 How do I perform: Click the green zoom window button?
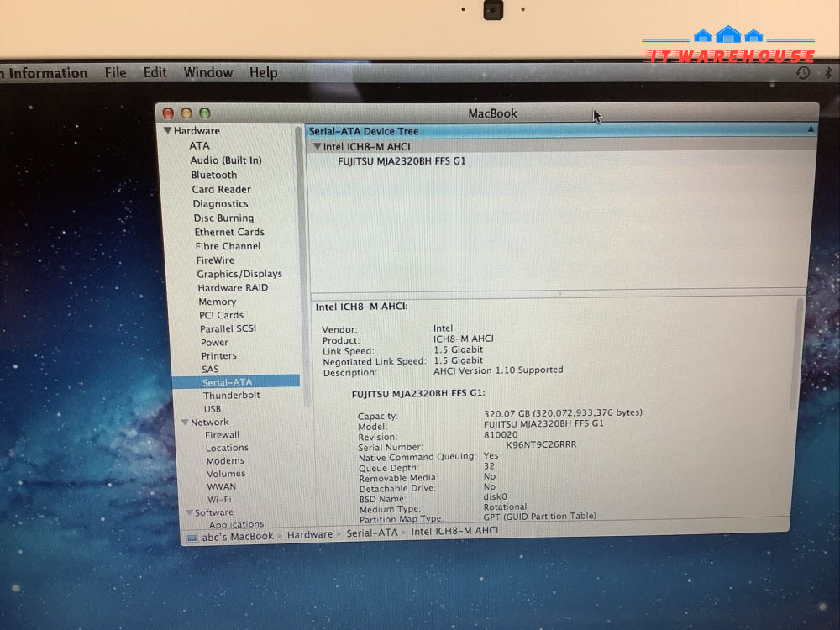[205, 113]
